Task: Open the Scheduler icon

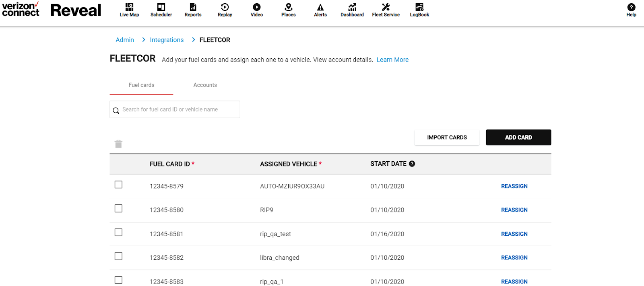Action: pyautogui.click(x=161, y=7)
